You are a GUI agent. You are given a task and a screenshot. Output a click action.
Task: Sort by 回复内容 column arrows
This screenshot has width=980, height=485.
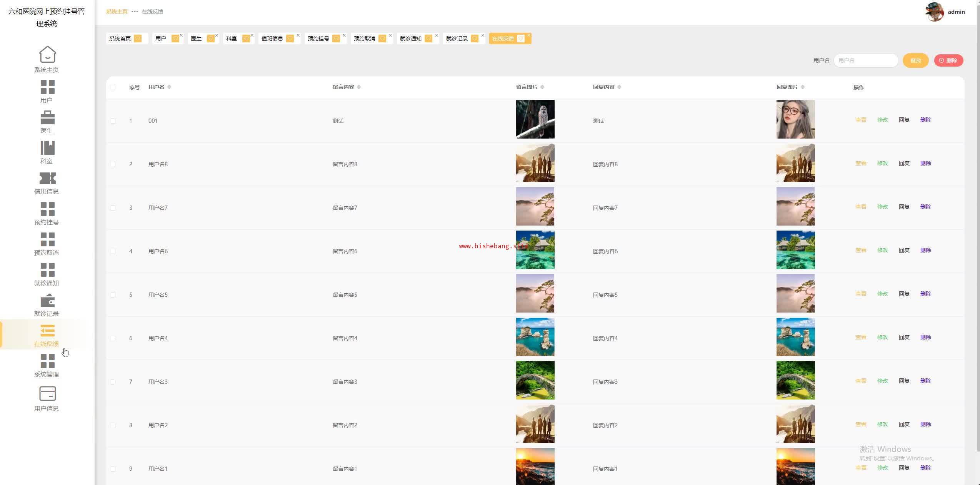coord(619,87)
